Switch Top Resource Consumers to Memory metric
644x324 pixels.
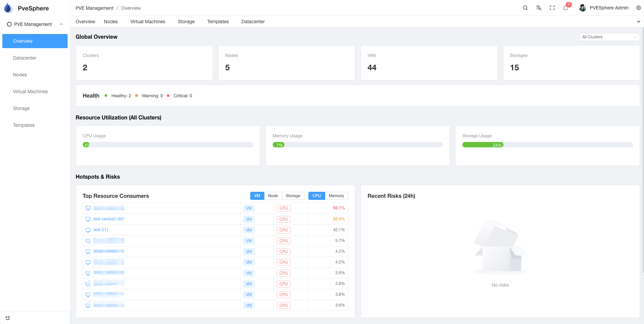pos(336,195)
